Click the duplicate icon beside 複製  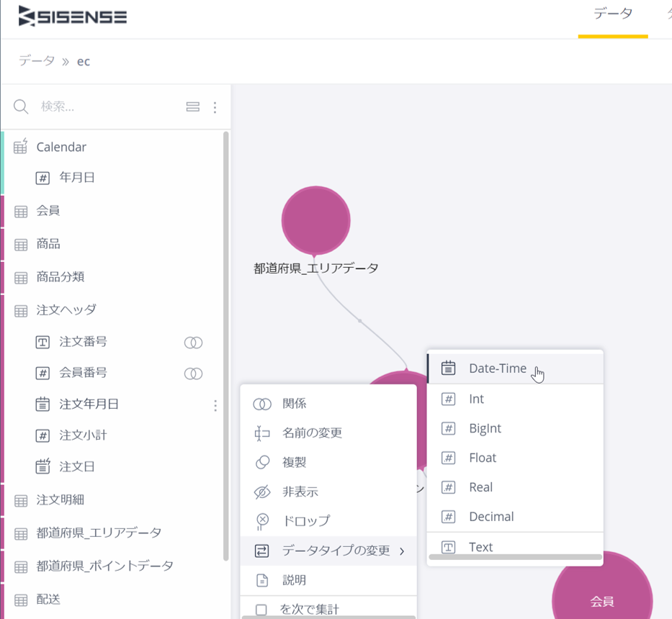(262, 462)
